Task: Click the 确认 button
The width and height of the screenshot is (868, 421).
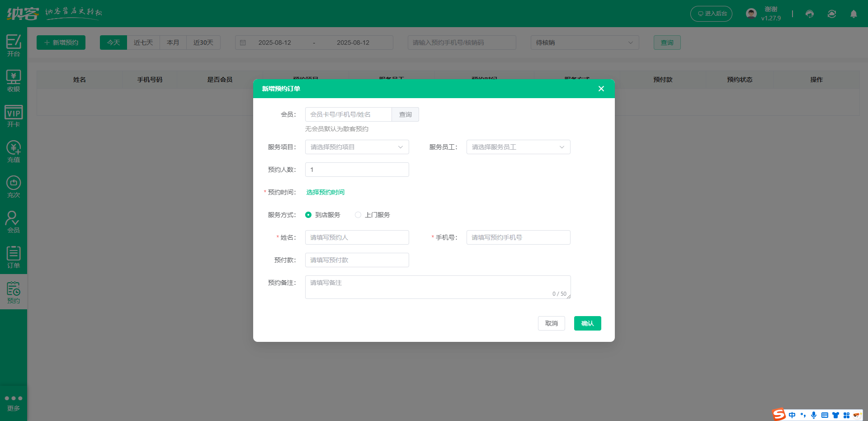Action: tap(587, 323)
